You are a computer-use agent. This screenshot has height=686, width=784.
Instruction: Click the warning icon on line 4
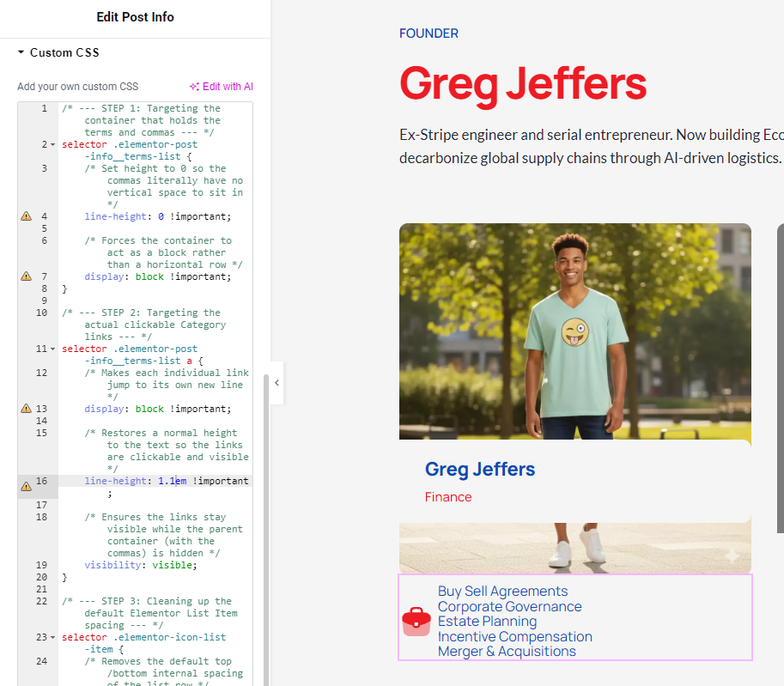(26, 216)
